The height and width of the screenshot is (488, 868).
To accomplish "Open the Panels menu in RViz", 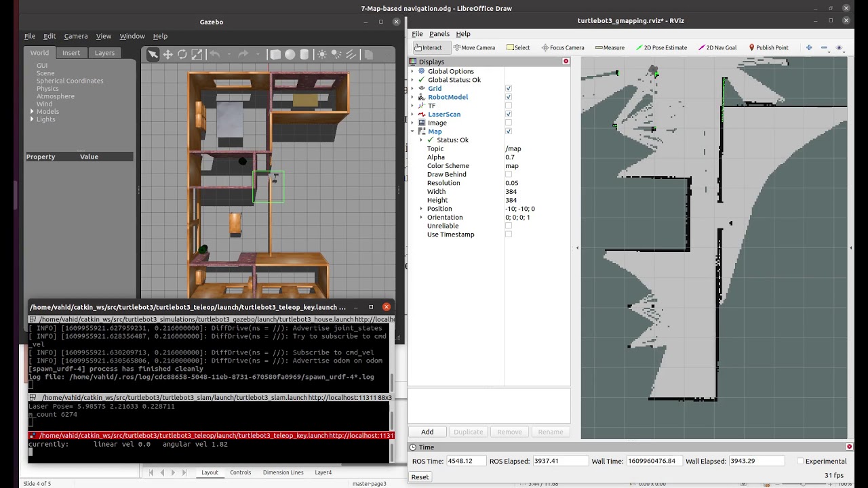I will [x=439, y=34].
